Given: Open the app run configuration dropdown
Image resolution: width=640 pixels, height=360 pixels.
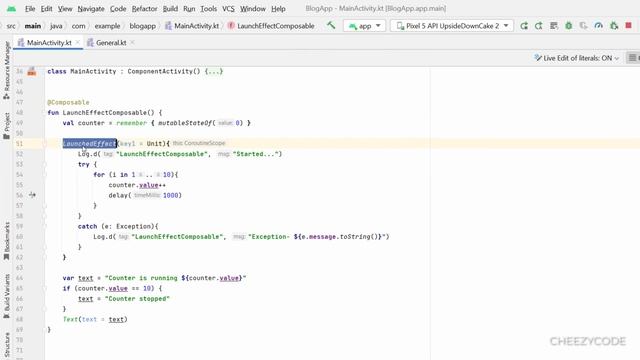Looking at the screenshot, I should click(364, 26).
